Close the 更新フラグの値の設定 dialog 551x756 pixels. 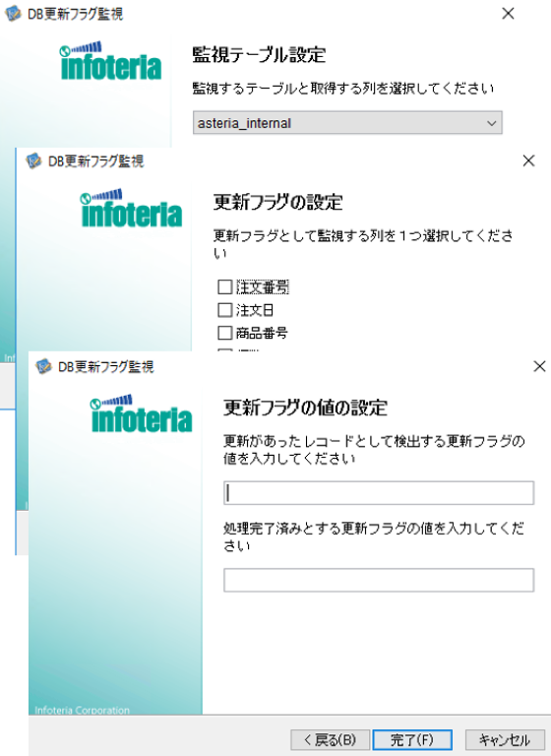coord(539,366)
